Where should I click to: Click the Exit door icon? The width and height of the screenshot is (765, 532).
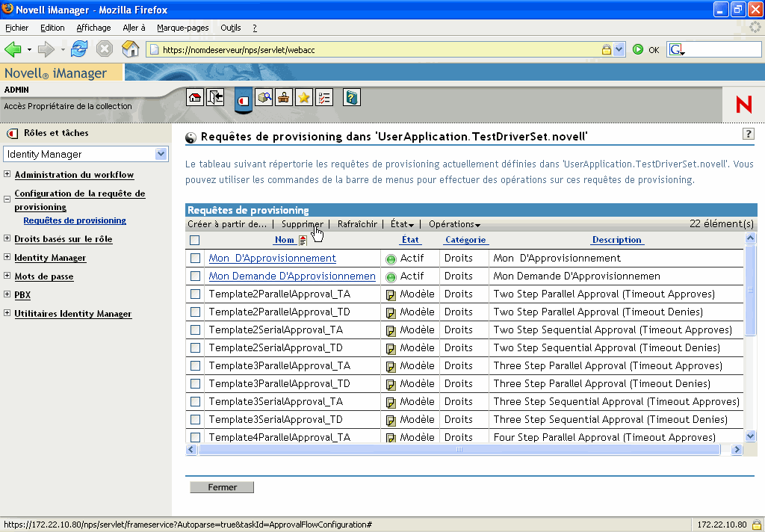[215, 97]
